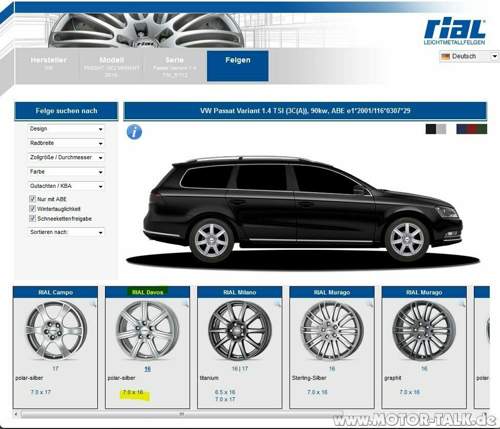Screen dimensions: 500x429
Task: Click the 16 | 17 size label under Milano
Action: [x=240, y=369]
